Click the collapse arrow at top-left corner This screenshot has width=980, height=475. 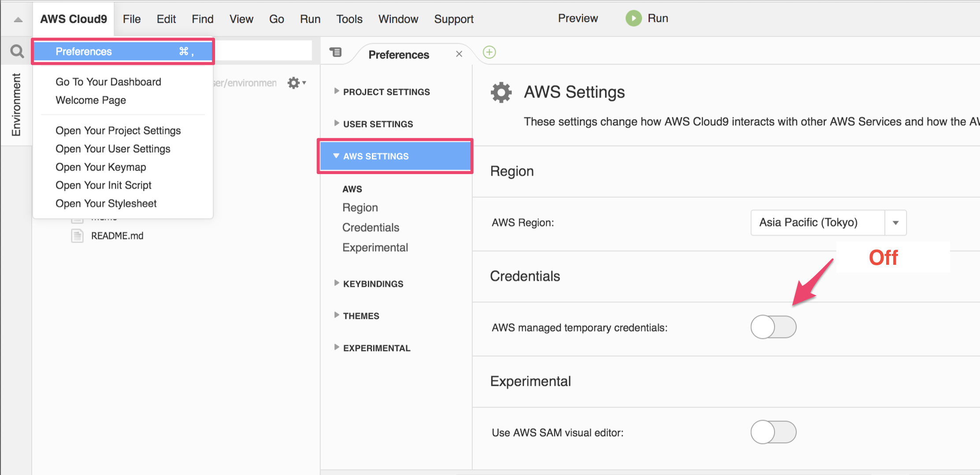18,19
